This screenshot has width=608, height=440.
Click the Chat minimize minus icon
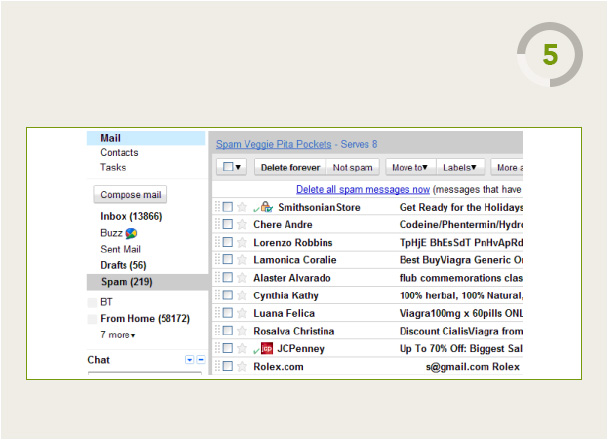click(201, 359)
